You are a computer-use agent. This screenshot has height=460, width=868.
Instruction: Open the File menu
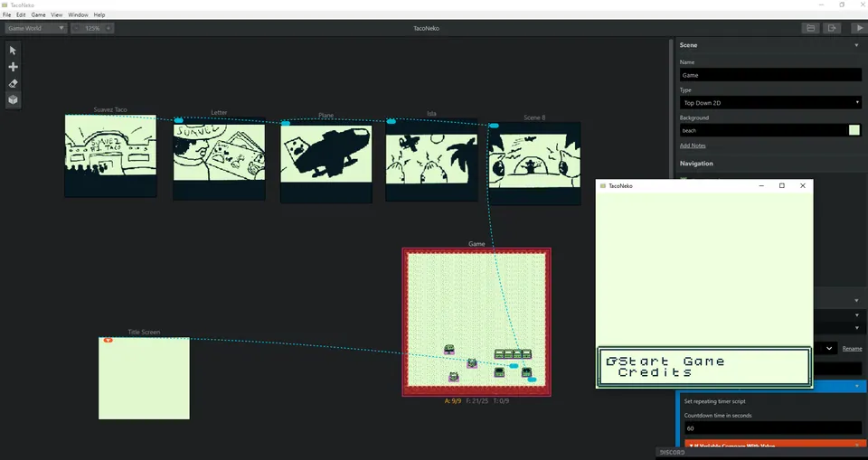click(6, 15)
